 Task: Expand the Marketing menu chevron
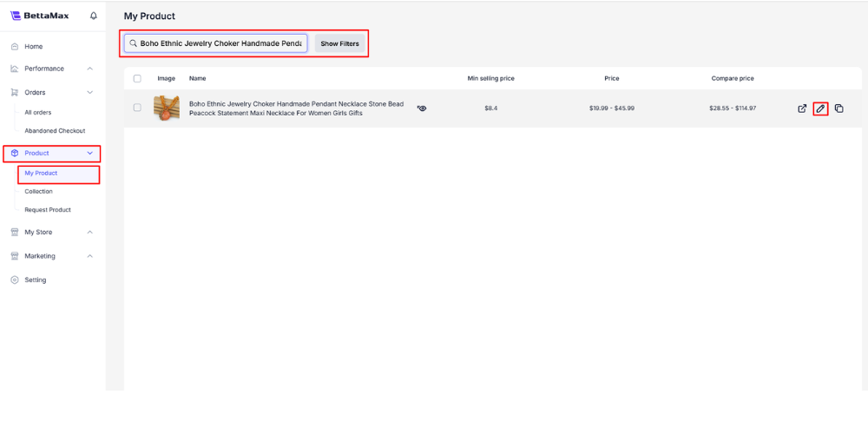coord(90,256)
